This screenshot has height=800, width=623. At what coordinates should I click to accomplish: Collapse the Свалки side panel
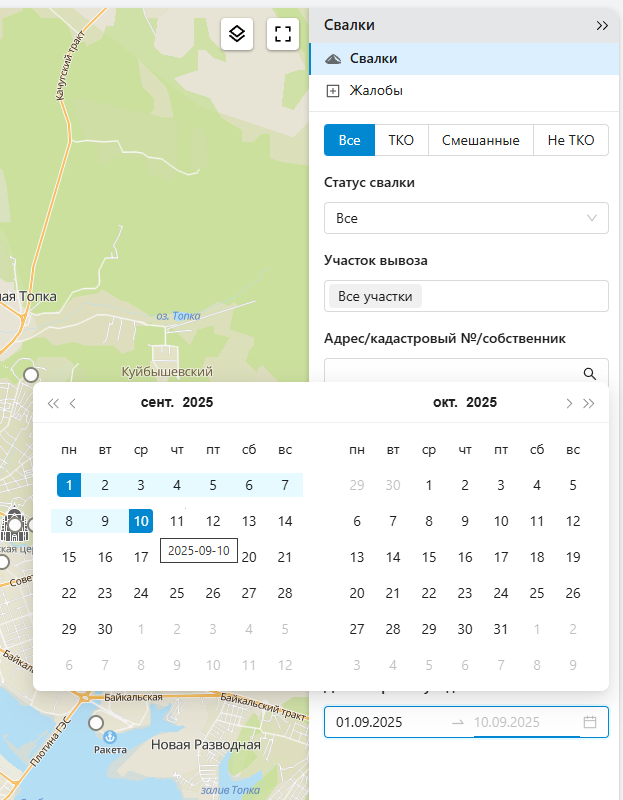pyautogui.click(x=601, y=26)
